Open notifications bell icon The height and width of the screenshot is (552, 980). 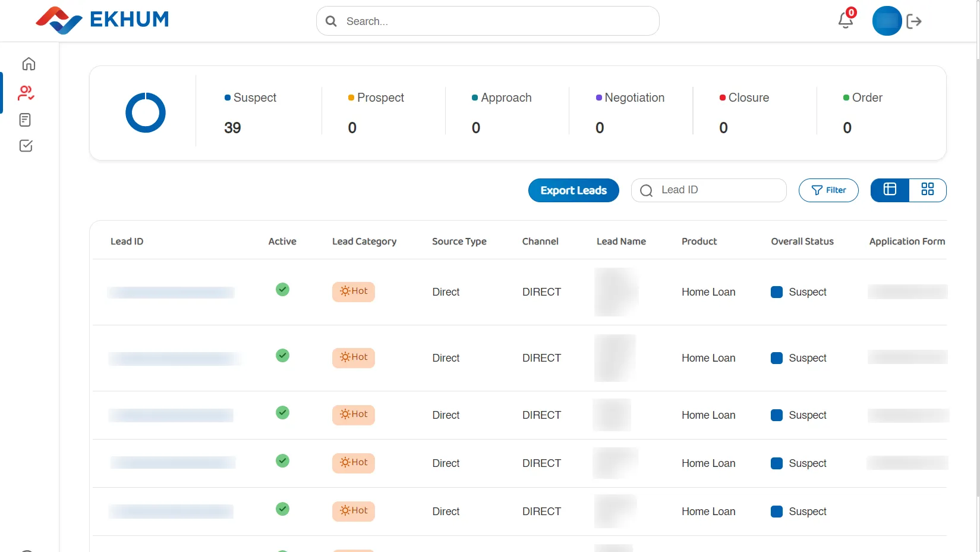point(846,20)
